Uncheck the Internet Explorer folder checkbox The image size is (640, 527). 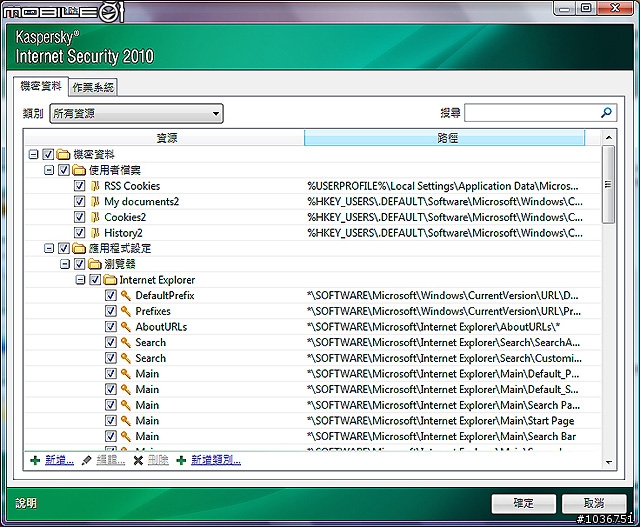[95, 280]
